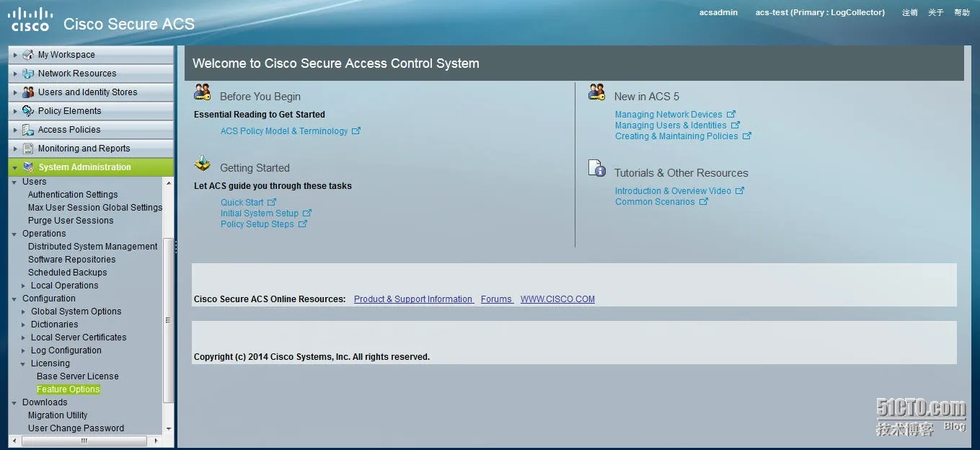The width and height of the screenshot is (980, 450).
Task: Select Software Repositories
Action: pos(72,260)
